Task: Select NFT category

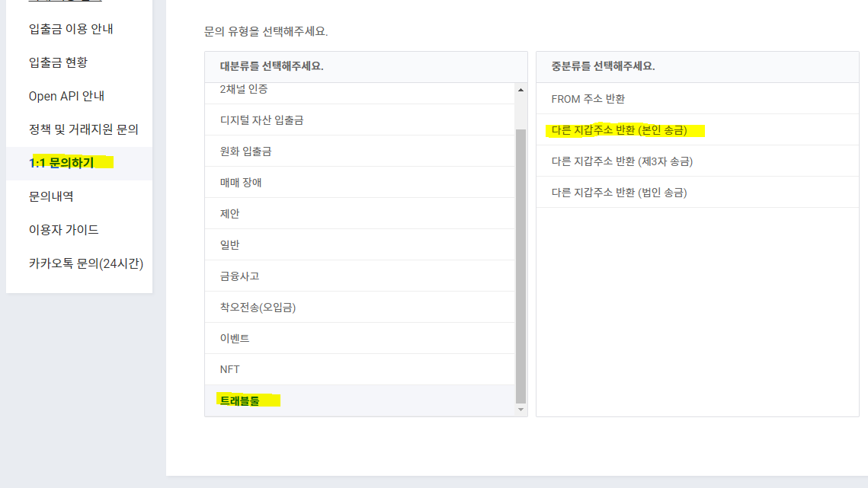Action: pyautogui.click(x=360, y=369)
